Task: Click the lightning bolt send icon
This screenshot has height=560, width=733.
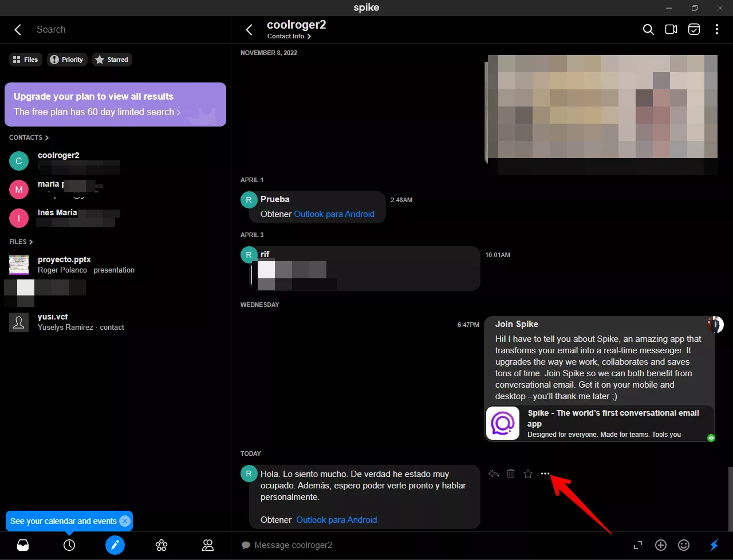Action: pyautogui.click(x=714, y=545)
